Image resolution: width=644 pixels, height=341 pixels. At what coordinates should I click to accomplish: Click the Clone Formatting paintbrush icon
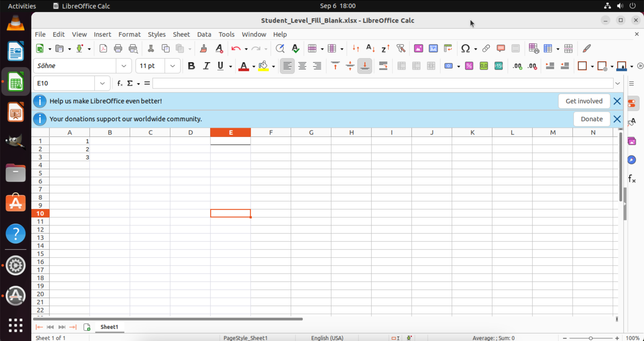[203, 48]
